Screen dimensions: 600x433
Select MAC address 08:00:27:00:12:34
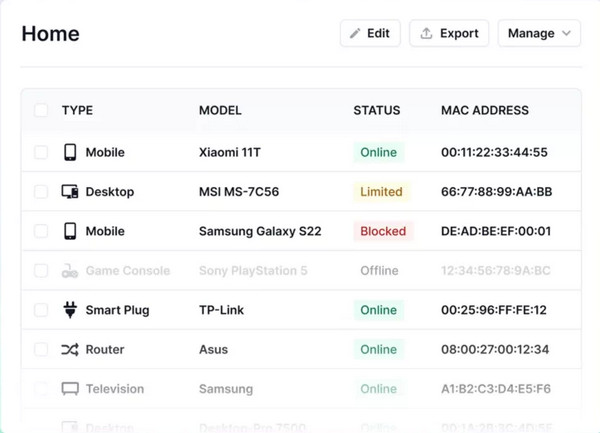[495, 349]
